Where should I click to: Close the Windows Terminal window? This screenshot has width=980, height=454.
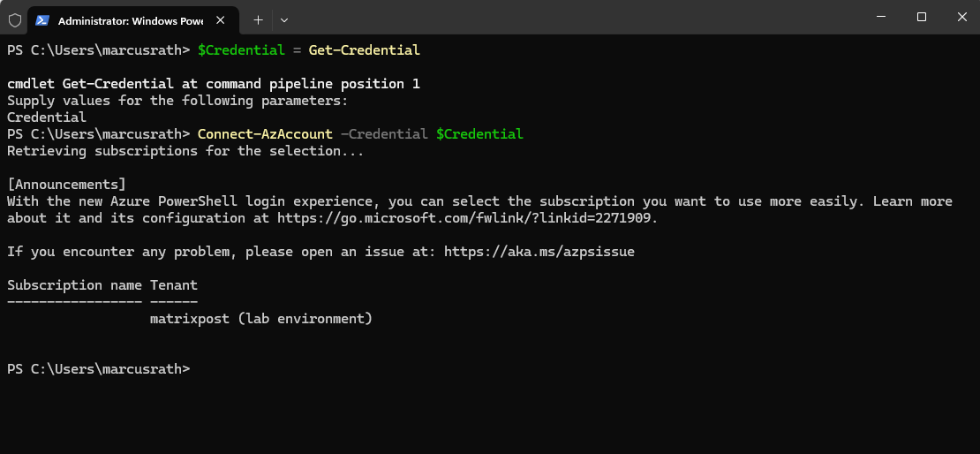(x=961, y=17)
